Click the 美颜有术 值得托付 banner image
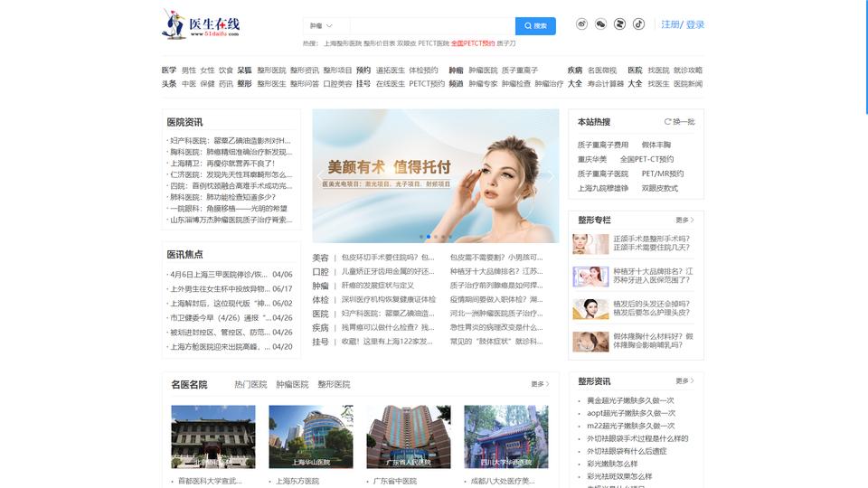868x488 pixels. [436, 175]
